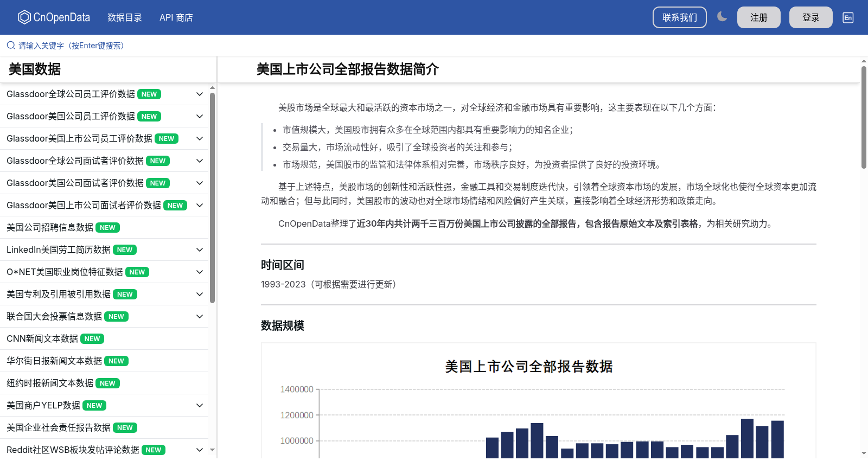Open the 数据目录 menu
The height and width of the screenshot is (467, 868).
[125, 17]
